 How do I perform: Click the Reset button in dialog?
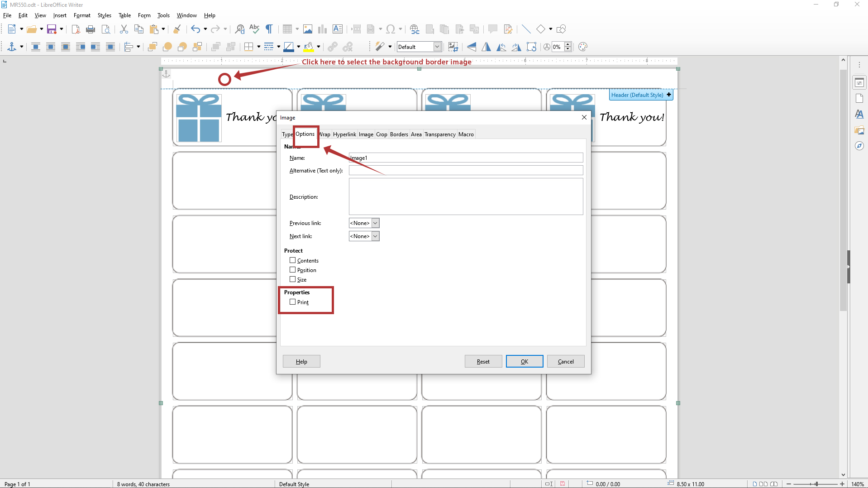pos(483,361)
